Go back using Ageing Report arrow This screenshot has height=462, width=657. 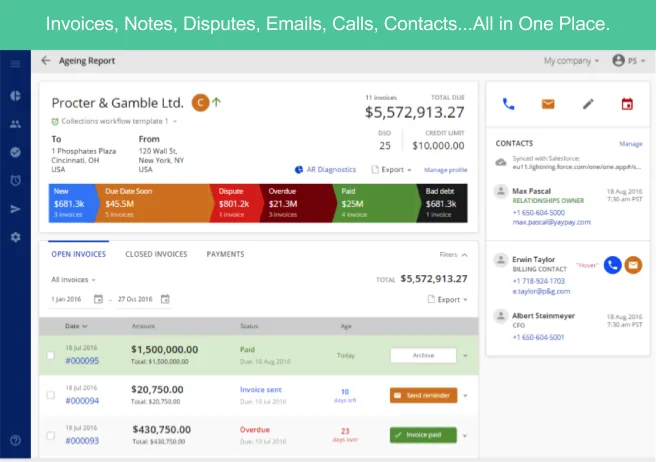pos(46,61)
